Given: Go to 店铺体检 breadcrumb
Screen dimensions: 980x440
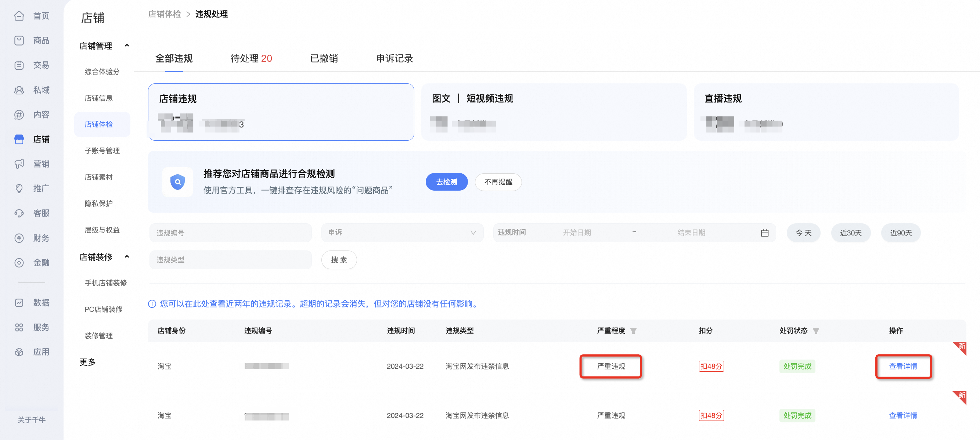Looking at the screenshot, I should [164, 14].
